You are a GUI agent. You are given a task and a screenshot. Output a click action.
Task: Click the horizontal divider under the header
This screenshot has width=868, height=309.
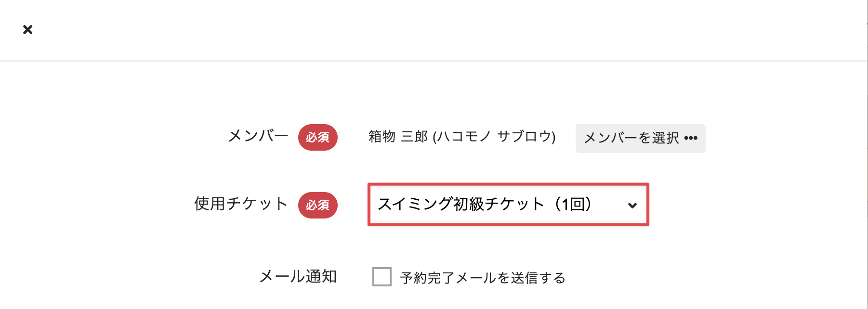pos(434,61)
